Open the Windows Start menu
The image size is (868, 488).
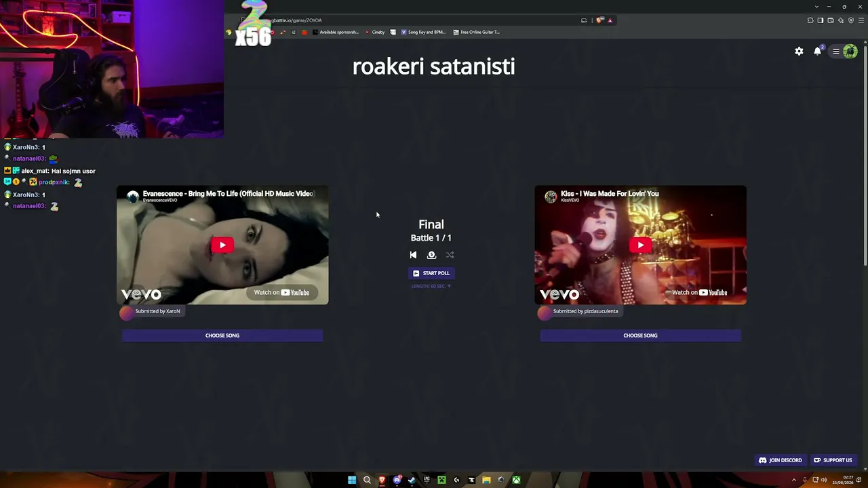point(352,480)
